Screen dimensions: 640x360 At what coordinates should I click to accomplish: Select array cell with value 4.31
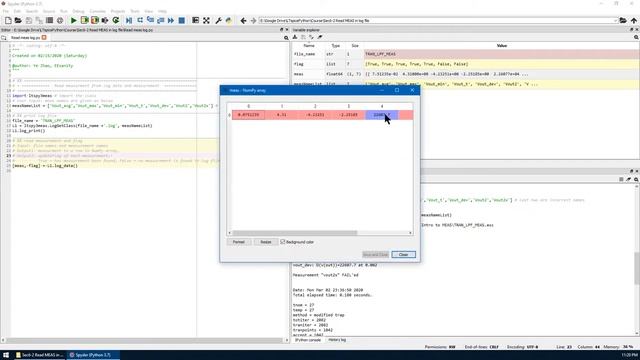(x=282, y=115)
